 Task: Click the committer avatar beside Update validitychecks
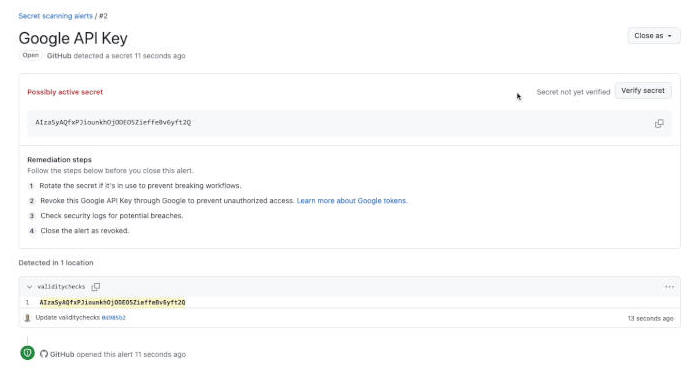[27, 318]
